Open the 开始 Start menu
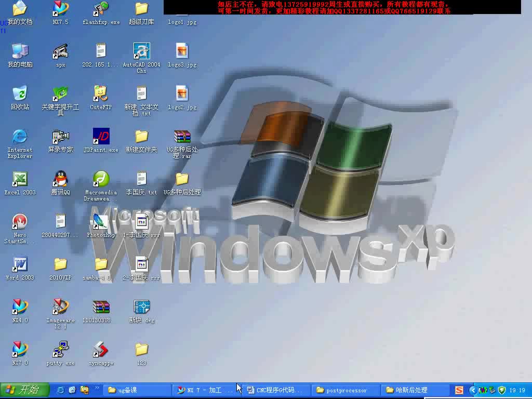 click(x=25, y=390)
